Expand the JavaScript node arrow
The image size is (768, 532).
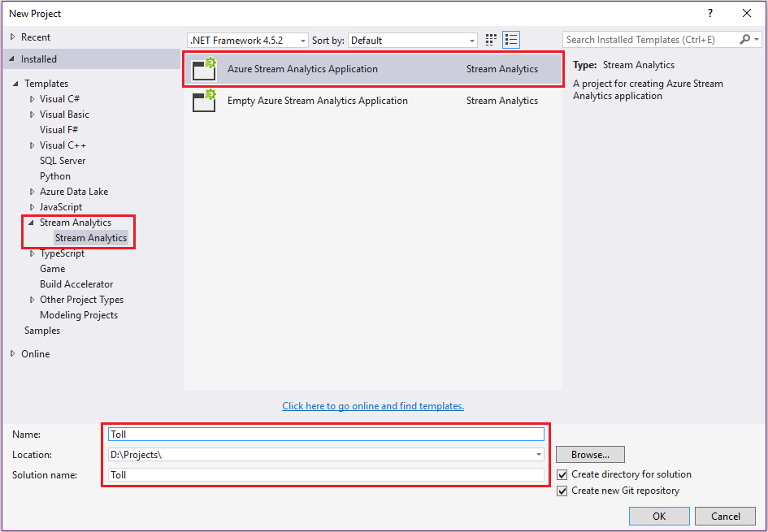tap(33, 207)
